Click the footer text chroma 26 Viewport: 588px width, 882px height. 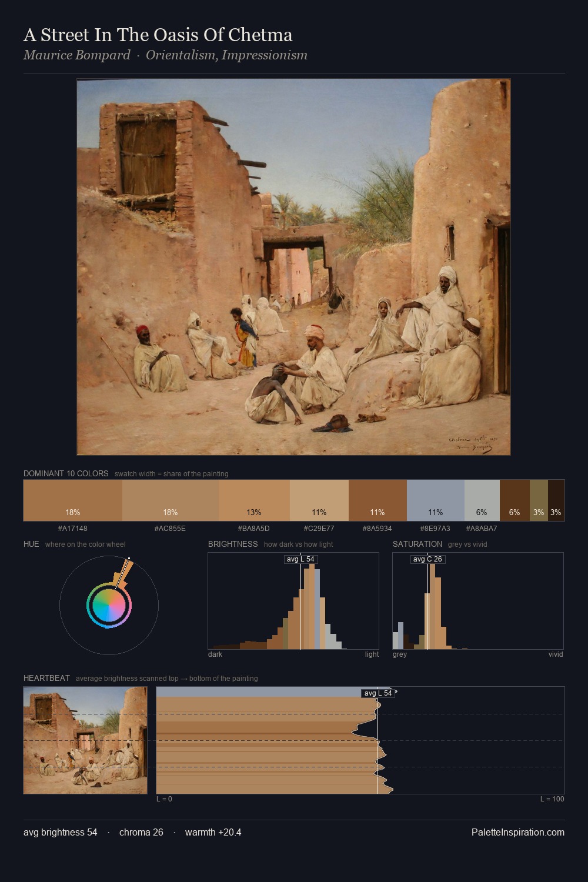tap(141, 833)
